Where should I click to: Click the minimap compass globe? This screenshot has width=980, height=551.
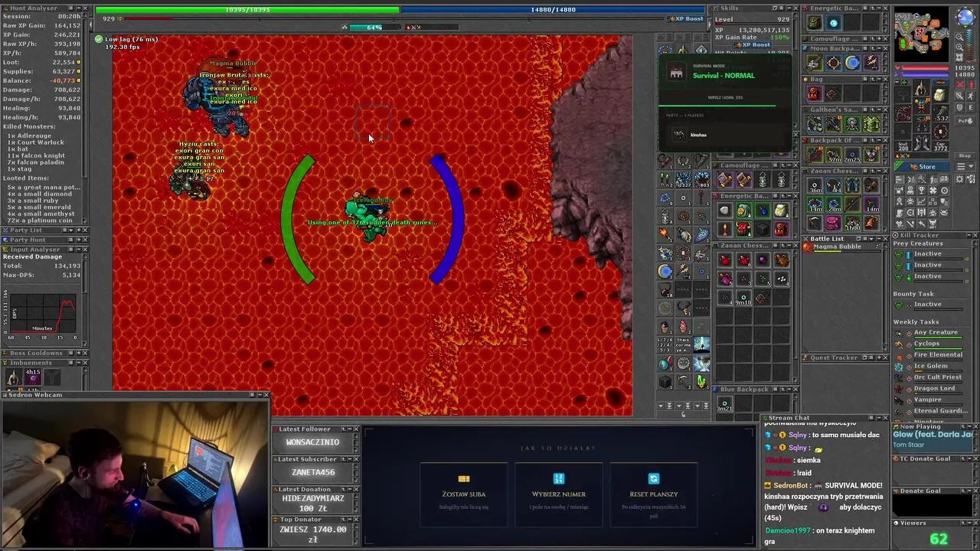(x=965, y=17)
